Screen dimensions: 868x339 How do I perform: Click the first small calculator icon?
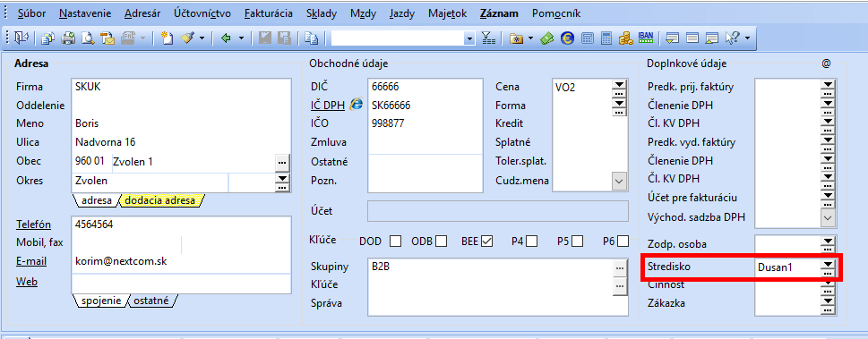[x=588, y=38]
